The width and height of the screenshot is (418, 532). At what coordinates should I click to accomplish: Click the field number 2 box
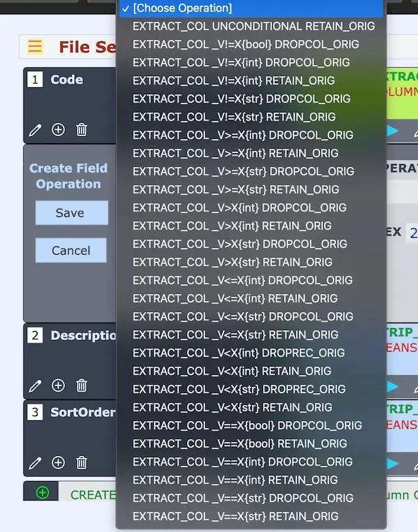35,335
